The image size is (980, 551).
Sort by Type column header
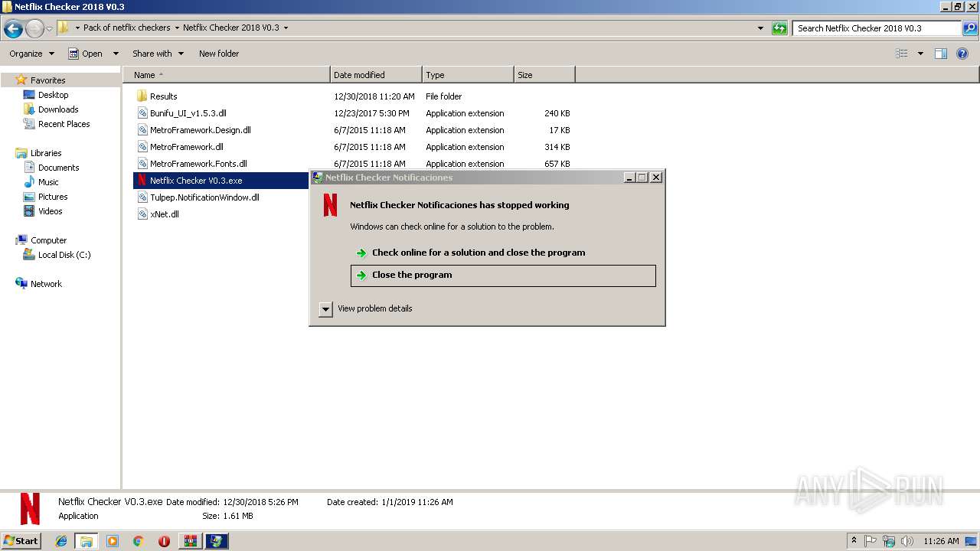point(468,75)
